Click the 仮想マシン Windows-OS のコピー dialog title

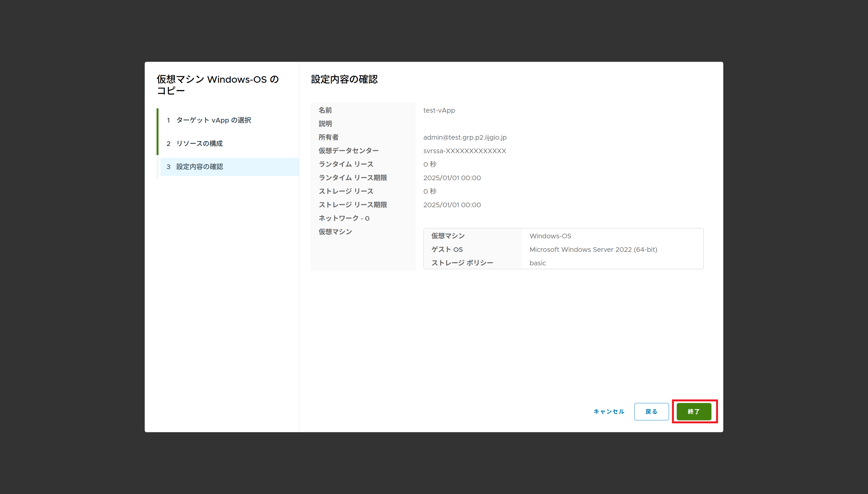(217, 85)
